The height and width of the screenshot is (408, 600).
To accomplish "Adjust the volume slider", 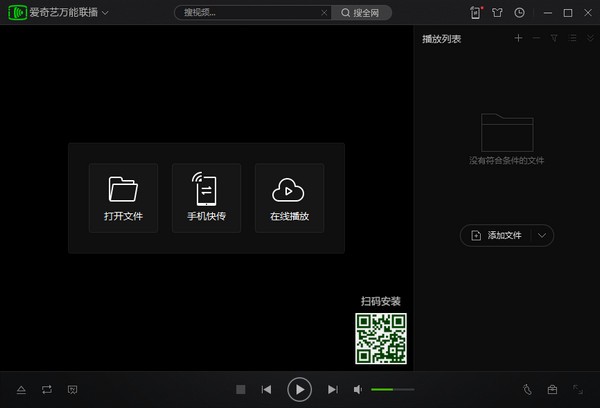I will pyautogui.click(x=392, y=389).
